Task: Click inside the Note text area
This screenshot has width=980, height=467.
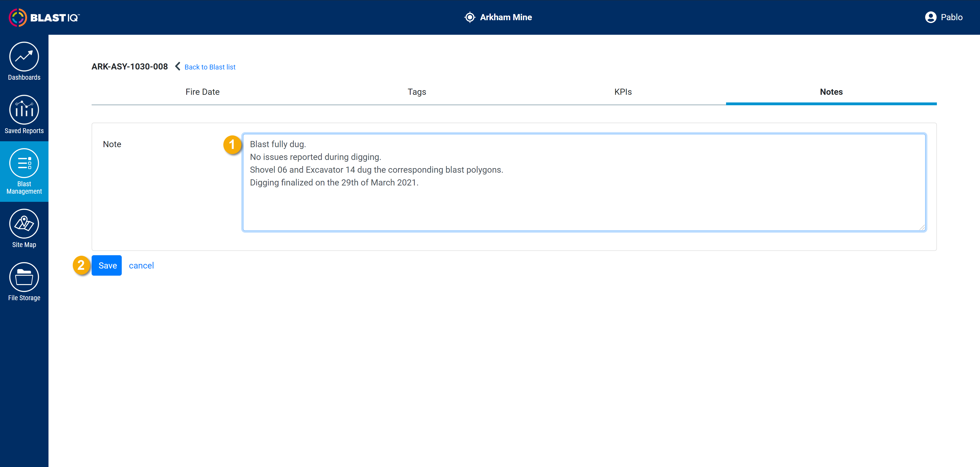Action: [x=584, y=182]
